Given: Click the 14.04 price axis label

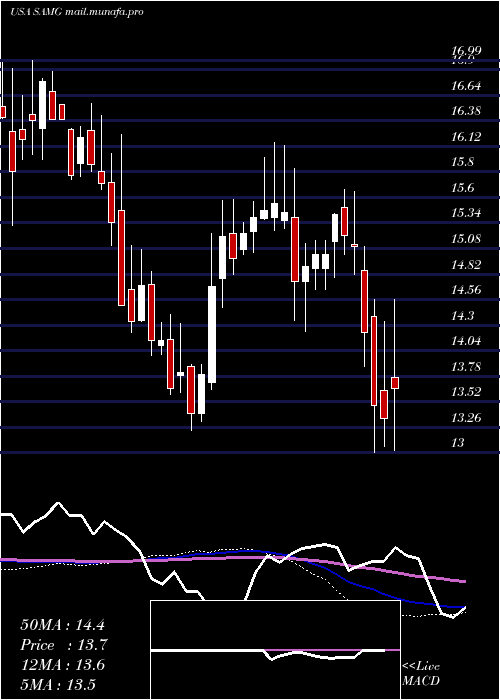Looking at the screenshot, I should click(466, 341).
